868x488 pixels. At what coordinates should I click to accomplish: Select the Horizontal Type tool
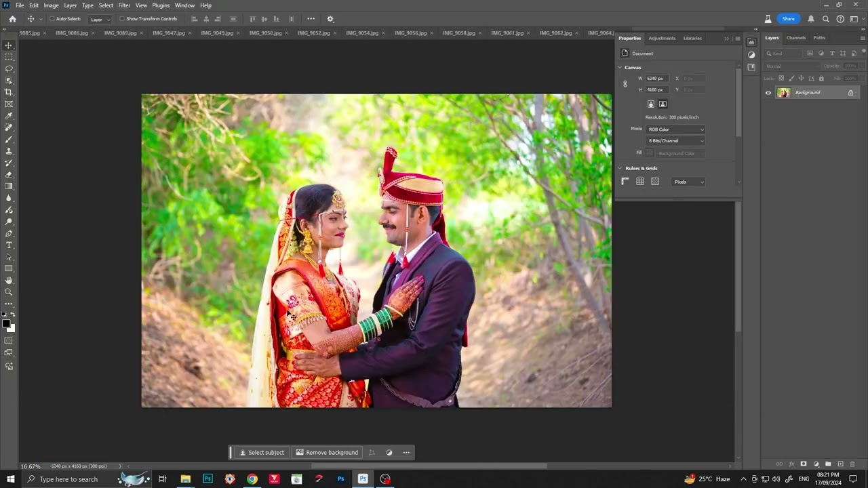pyautogui.click(x=9, y=245)
